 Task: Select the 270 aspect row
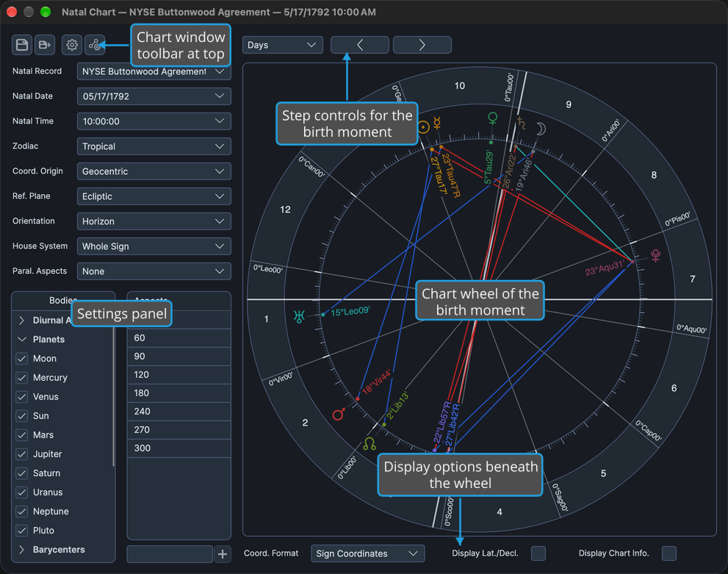[x=179, y=429]
